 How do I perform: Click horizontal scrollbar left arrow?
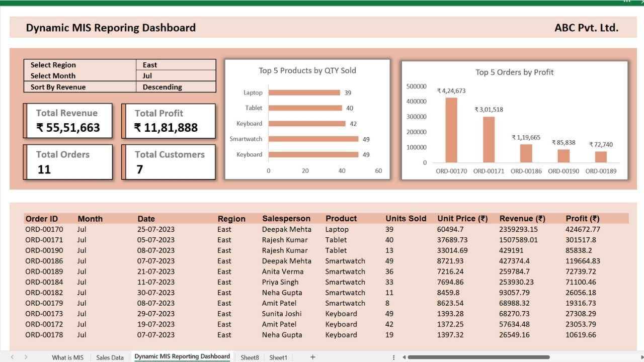pos(404,357)
